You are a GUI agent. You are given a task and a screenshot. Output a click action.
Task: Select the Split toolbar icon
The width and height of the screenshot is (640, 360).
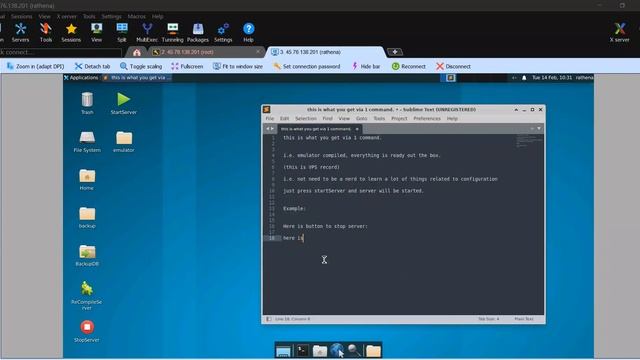pyautogui.click(x=122, y=32)
